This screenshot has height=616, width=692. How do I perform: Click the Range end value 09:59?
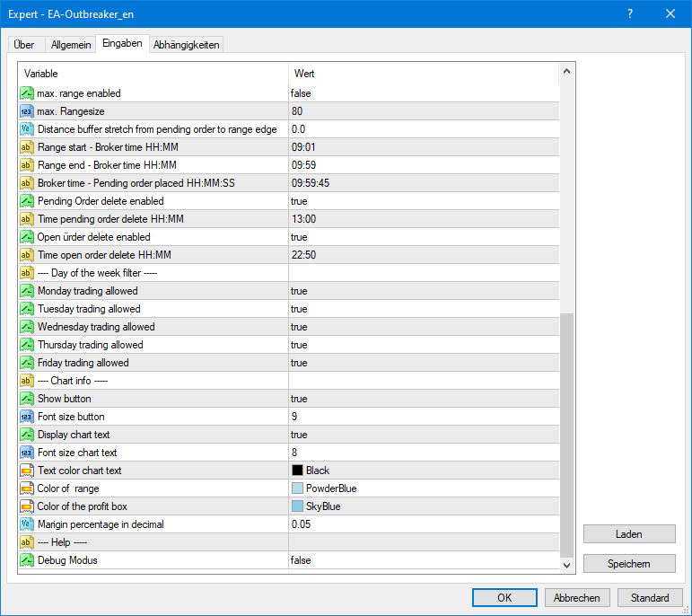click(x=303, y=165)
